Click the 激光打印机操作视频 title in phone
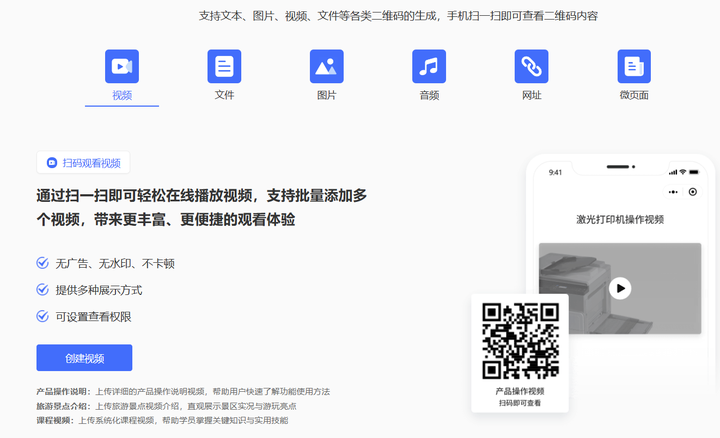The image size is (720, 438). pos(620,219)
